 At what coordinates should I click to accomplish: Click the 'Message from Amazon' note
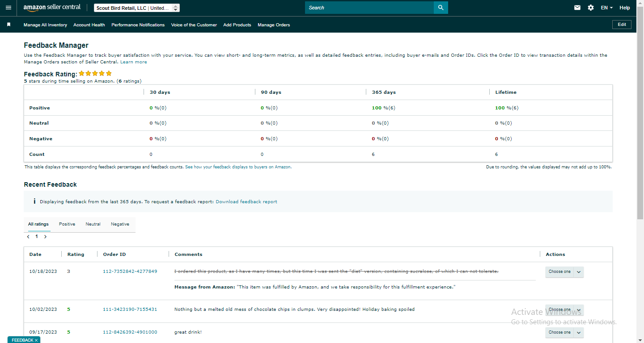315,287
